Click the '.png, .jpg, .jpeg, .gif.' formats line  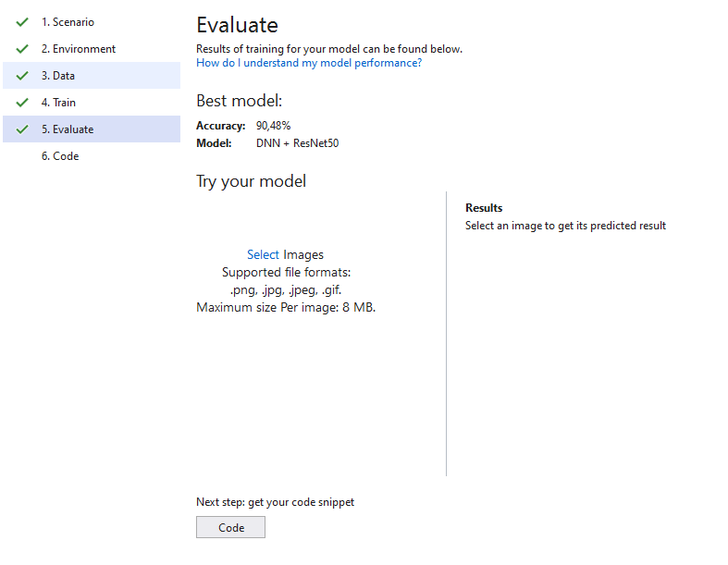pyautogui.click(x=286, y=290)
